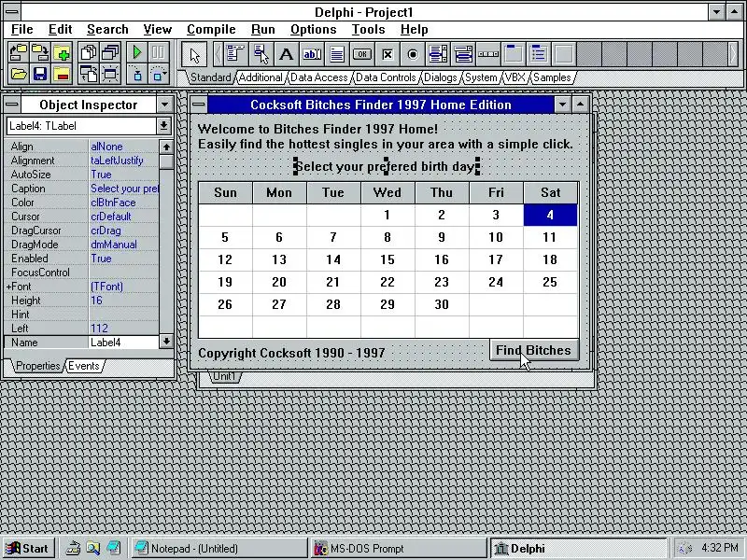Click the Add File to Project icon
The image size is (747, 560).
tap(62, 52)
